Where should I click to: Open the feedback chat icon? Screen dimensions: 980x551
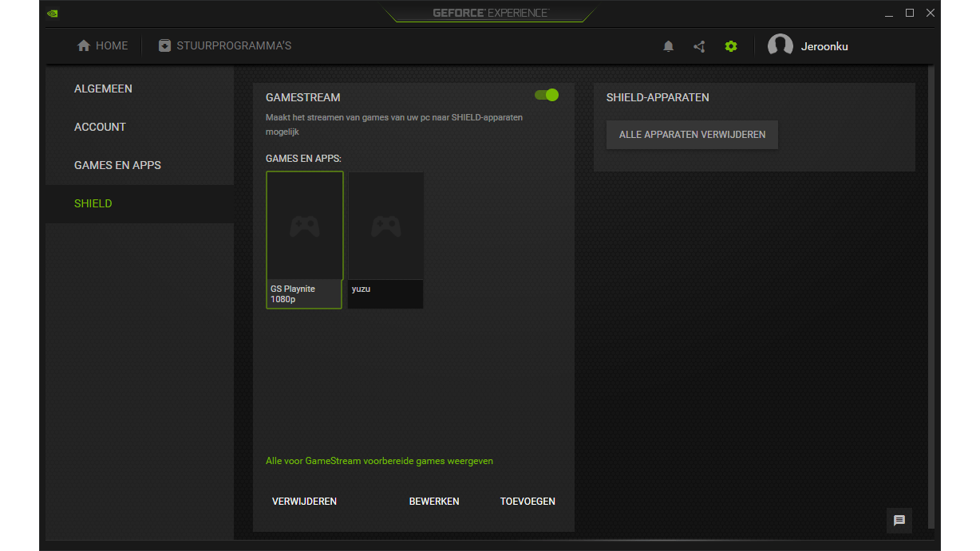point(899,521)
